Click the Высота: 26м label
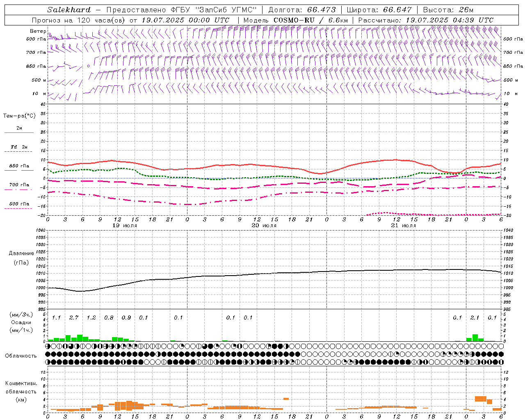525x420 pixels. (448, 10)
